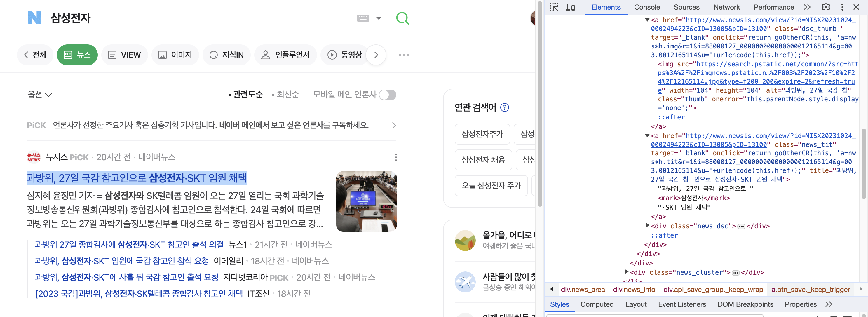
Task: Collapse the a.dsc_thumb element node
Action: point(647,20)
